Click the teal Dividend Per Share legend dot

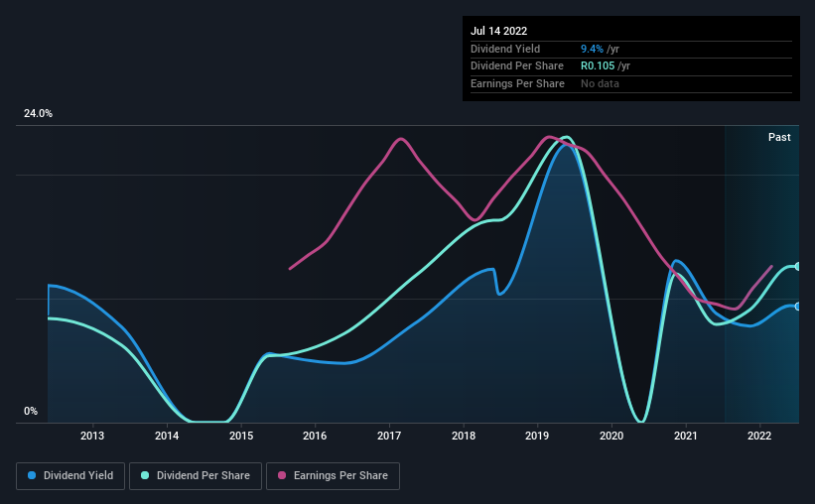tap(145, 475)
